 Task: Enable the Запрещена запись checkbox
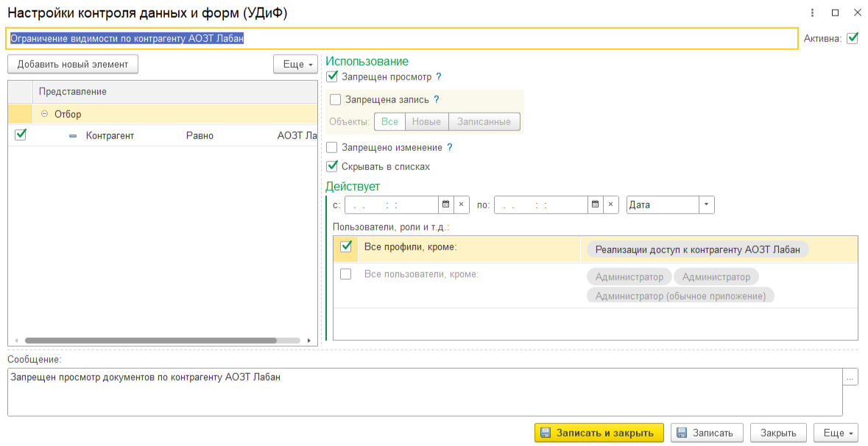[336, 100]
